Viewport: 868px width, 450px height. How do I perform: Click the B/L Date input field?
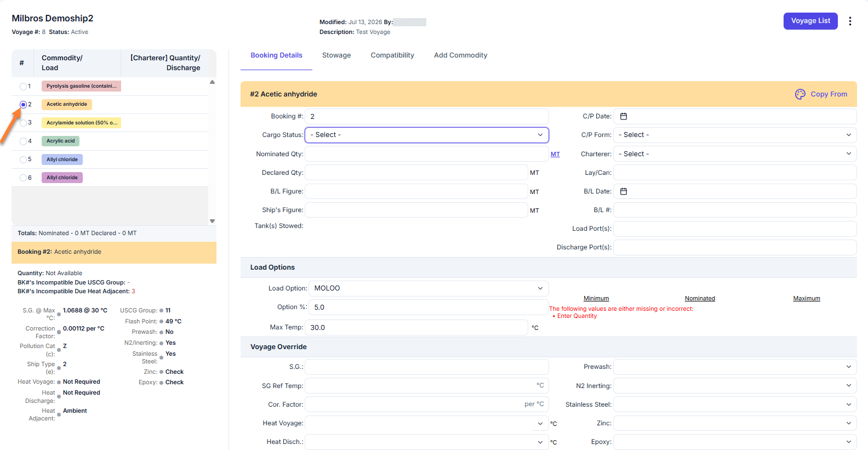(735, 191)
